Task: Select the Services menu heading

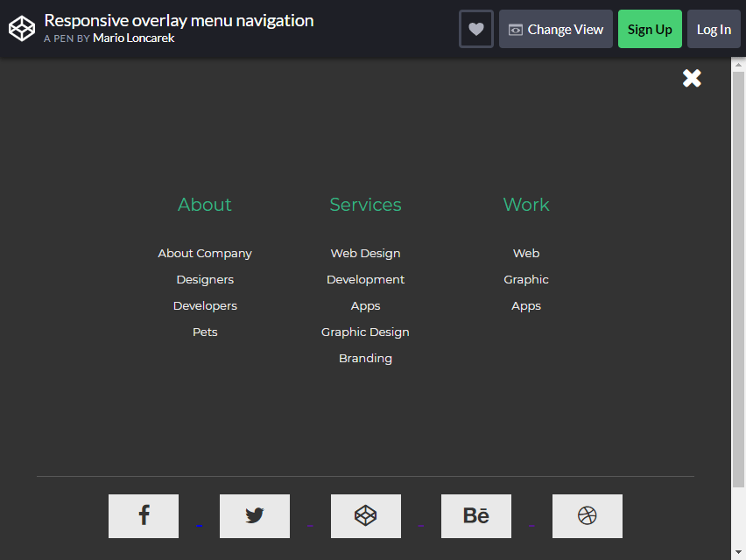Action: pos(365,204)
